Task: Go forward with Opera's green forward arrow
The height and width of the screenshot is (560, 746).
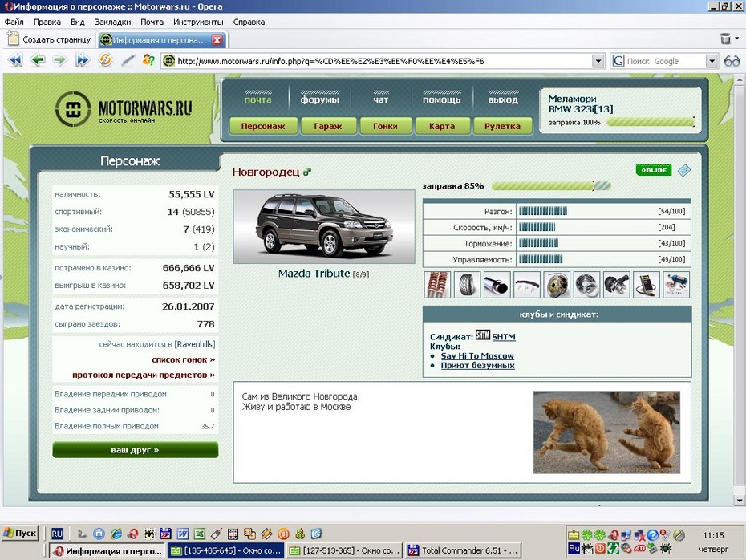Action: coord(60,60)
